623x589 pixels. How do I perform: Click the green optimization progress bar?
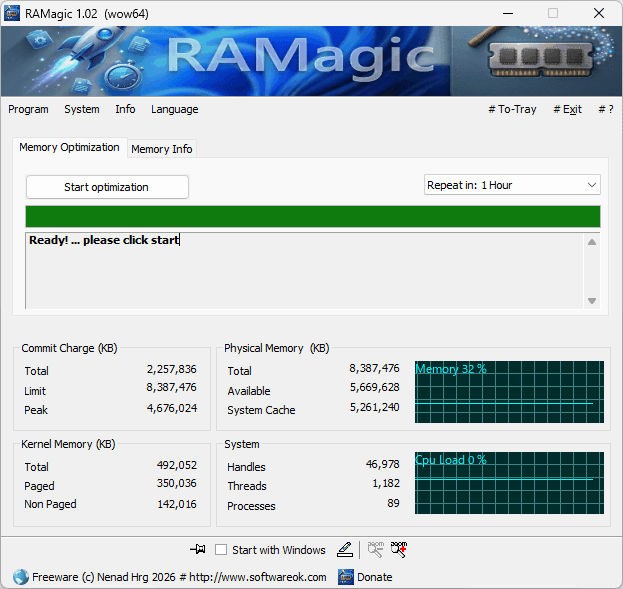coord(312,217)
